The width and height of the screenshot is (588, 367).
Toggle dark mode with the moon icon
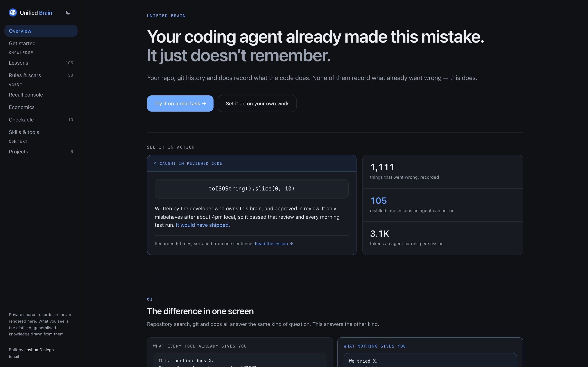tap(68, 12)
